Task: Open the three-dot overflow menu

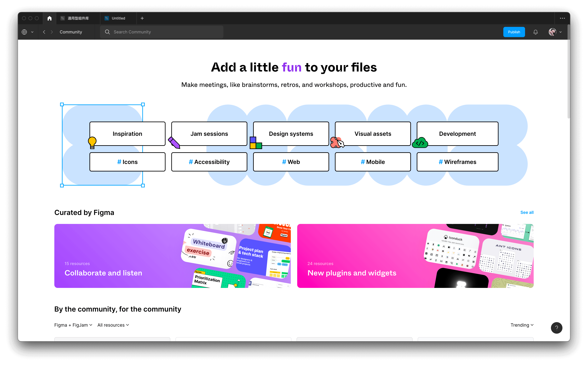Action: click(562, 18)
